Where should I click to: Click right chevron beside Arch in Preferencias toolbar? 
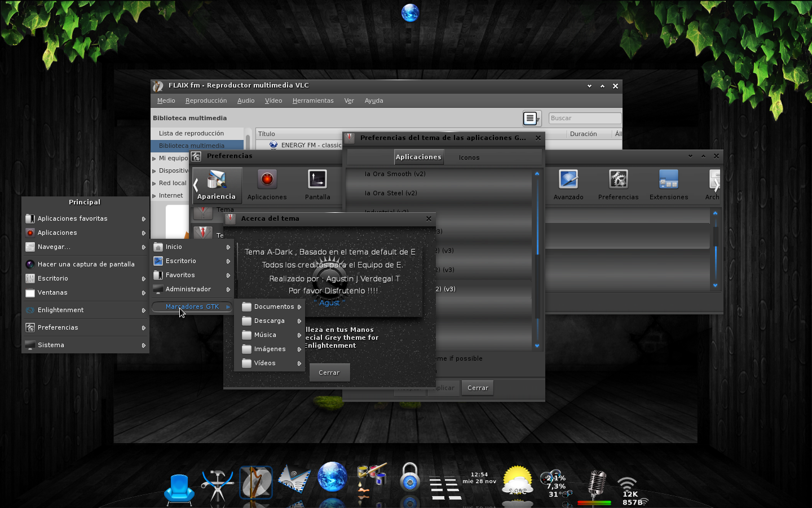coord(717,185)
